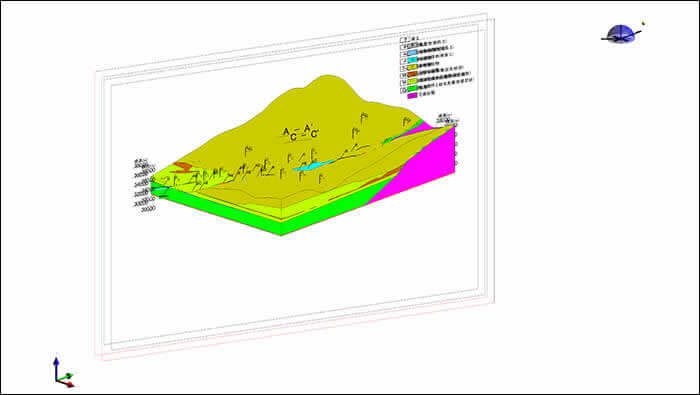Viewport: 700px width, 395px height.
Task: Click the orange-brown patch at the model's left corner
Action: tap(183, 166)
